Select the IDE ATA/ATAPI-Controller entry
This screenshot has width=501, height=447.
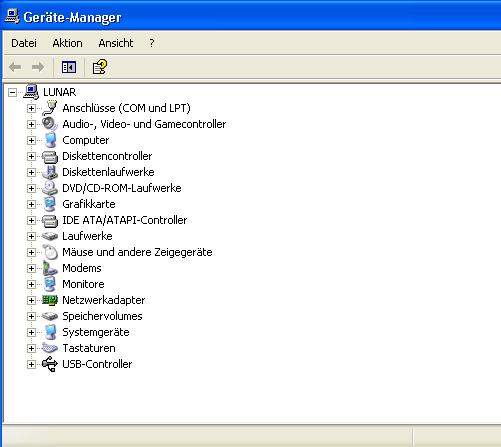tap(125, 220)
